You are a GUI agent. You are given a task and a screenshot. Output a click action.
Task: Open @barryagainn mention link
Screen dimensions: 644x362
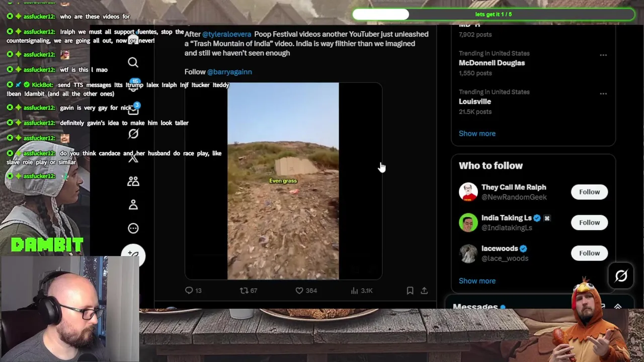229,71
